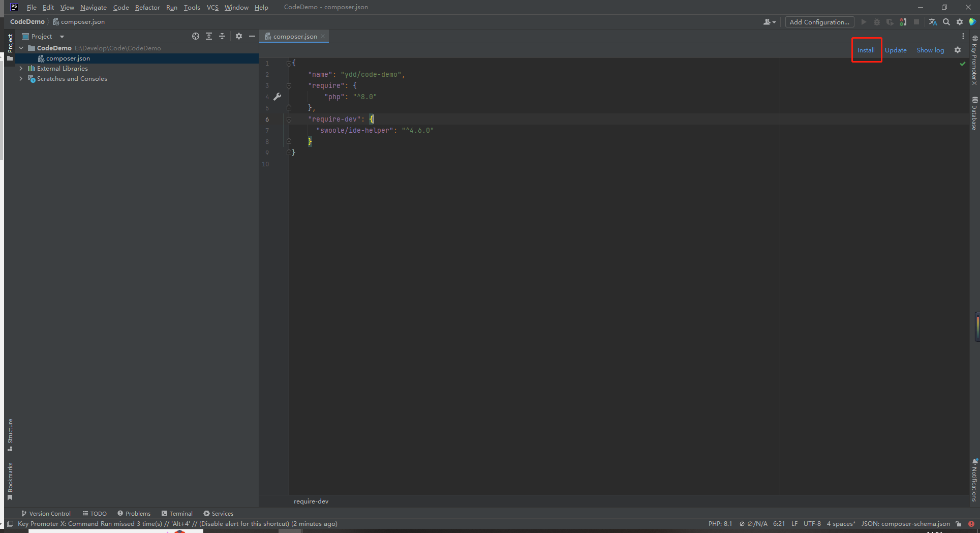
Task: Click Expand All icon in Project panel
Action: click(209, 36)
